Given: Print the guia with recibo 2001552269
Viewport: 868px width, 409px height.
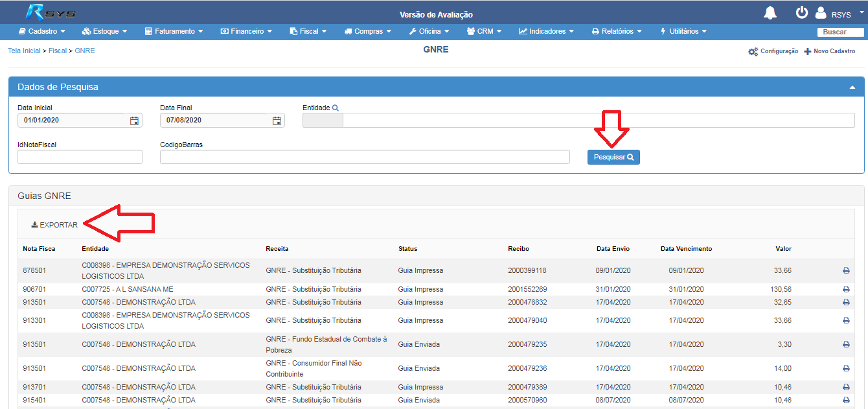Looking at the screenshot, I should (846, 289).
